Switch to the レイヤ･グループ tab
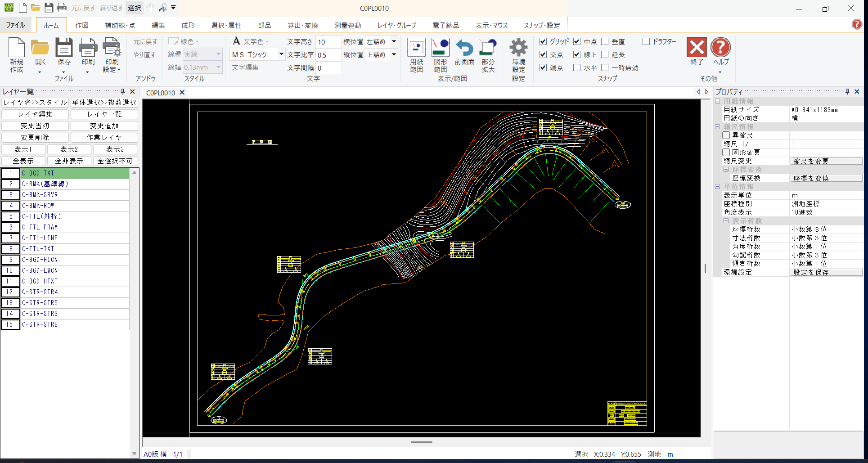This screenshot has width=868, height=463. click(x=397, y=25)
